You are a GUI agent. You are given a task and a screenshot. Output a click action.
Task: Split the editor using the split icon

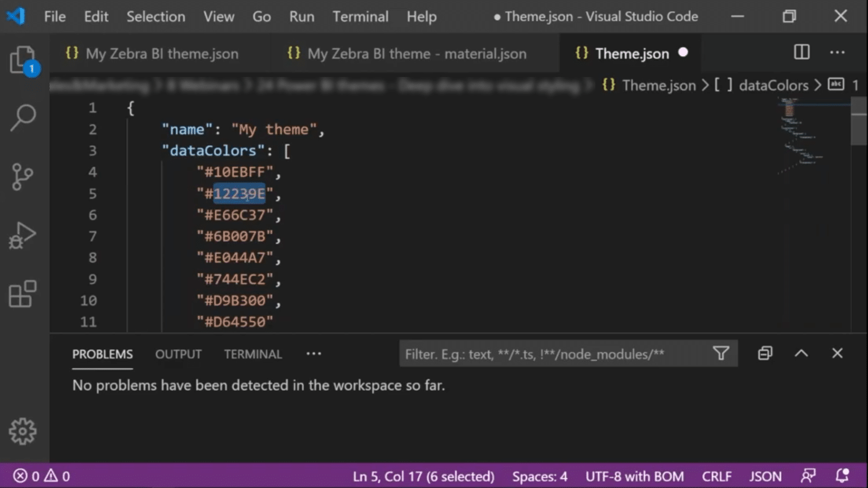click(801, 53)
